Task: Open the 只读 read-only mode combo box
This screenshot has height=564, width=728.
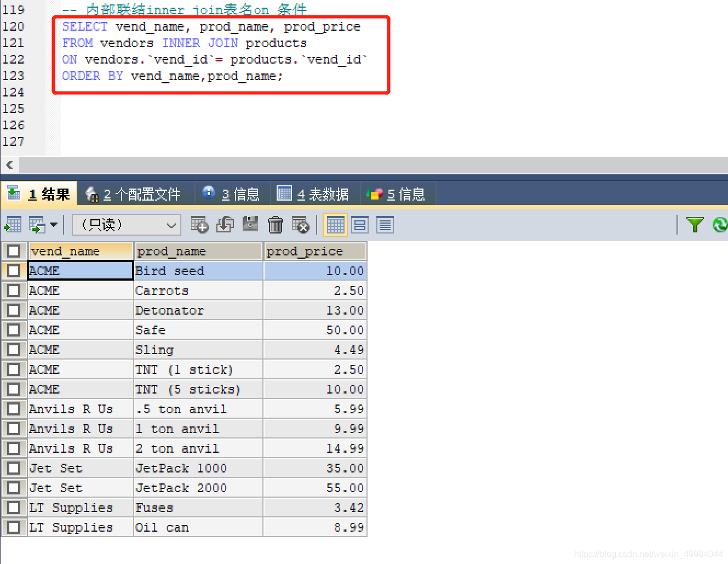Action: point(127,225)
